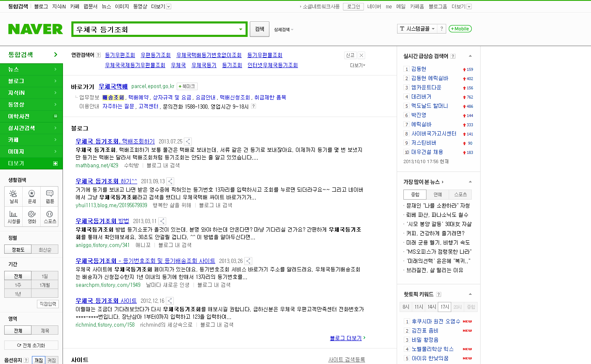The width and height of the screenshot is (591, 364).
Task: Open 동영상 in the green sidebar
Action: click(31, 104)
